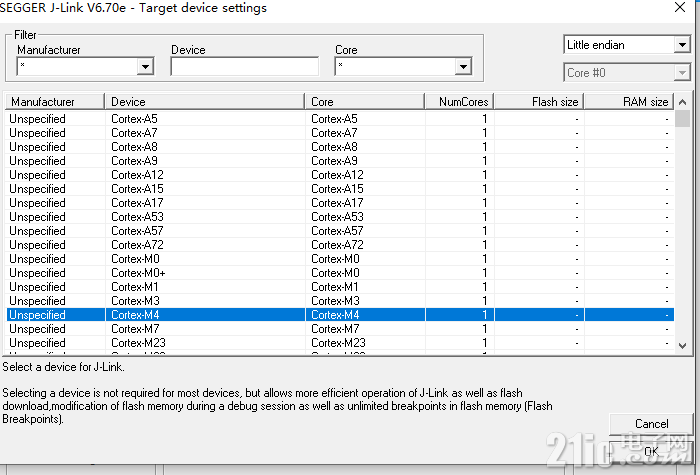Select the Cortex-A15 device row
700x475 pixels.
[340, 189]
